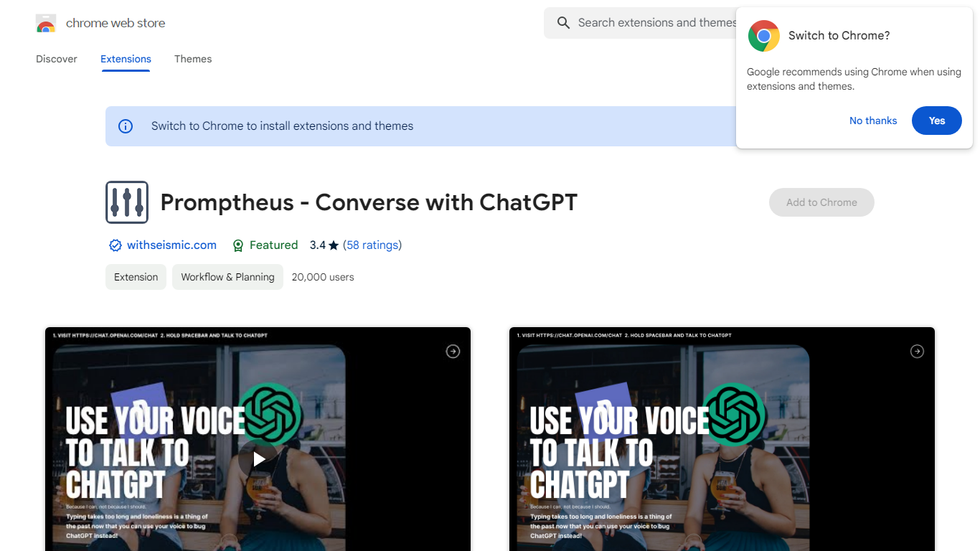Image resolution: width=980 pixels, height=551 pixels.
Task: Click the verified badge beside withseismic.com
Action: (x=115, y=245)
